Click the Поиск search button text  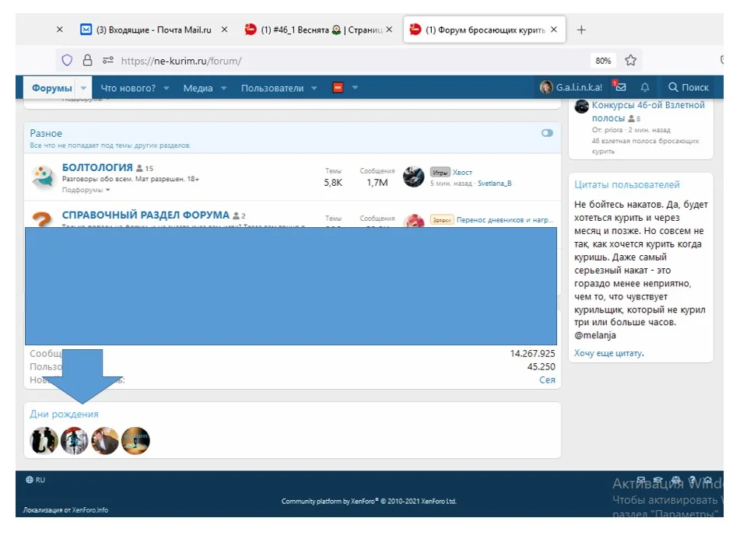click(695, 88)
